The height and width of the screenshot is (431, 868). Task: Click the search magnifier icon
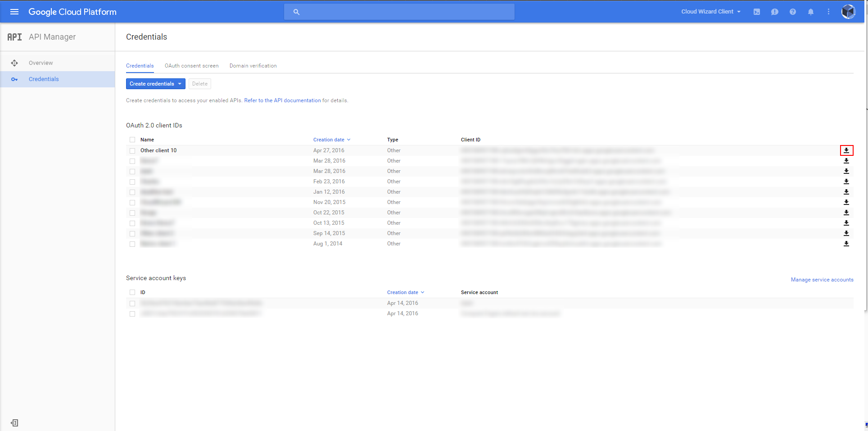[296, 12]
